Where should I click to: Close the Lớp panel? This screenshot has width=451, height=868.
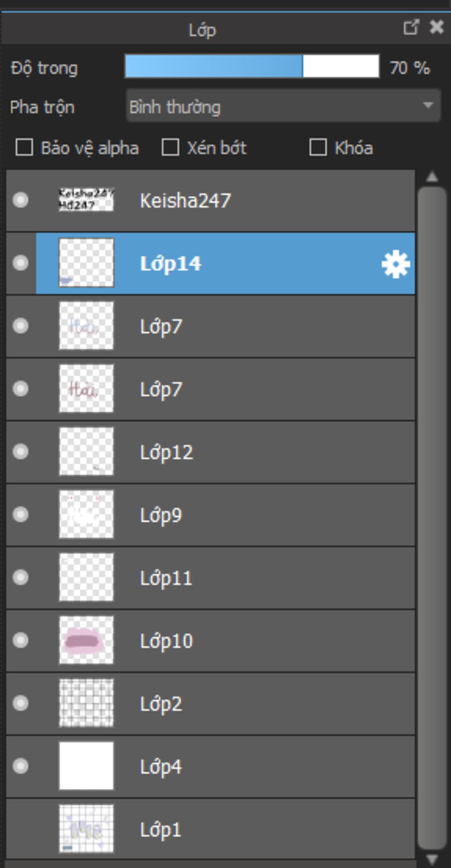tap(436, 28)
